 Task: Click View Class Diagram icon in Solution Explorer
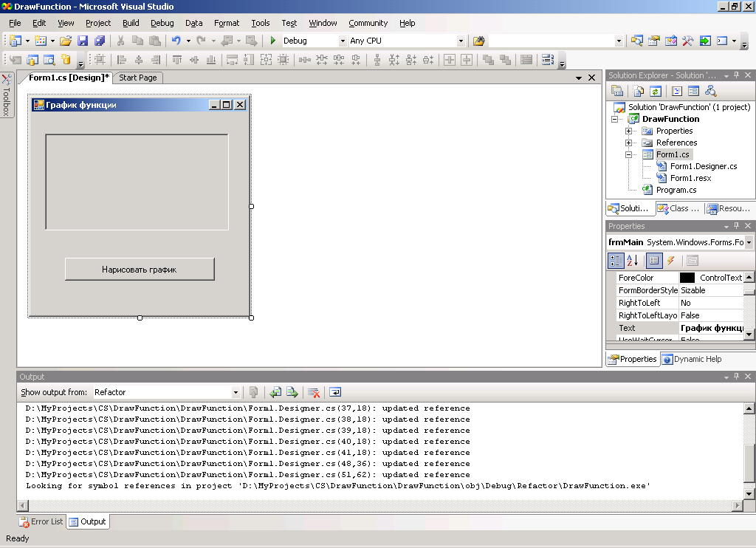pyautogui.click(x=710, y=91)
